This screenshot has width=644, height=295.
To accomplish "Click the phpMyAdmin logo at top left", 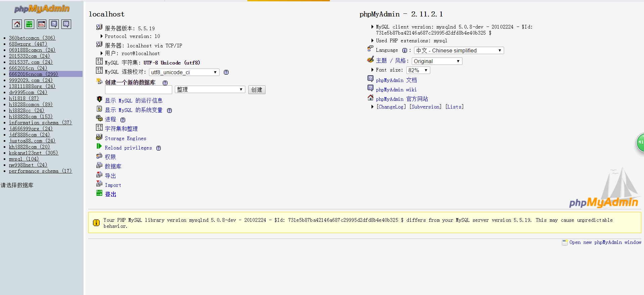I will coord(42,8).
